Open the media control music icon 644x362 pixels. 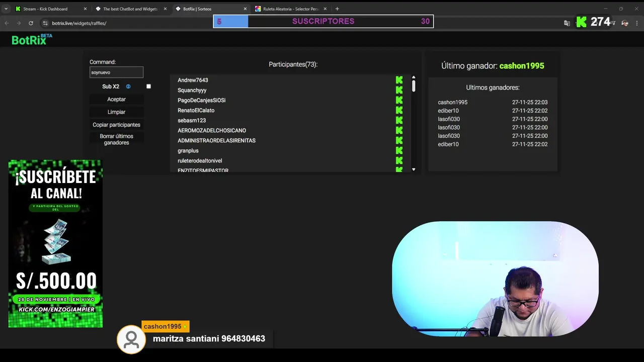click(612, 23)
